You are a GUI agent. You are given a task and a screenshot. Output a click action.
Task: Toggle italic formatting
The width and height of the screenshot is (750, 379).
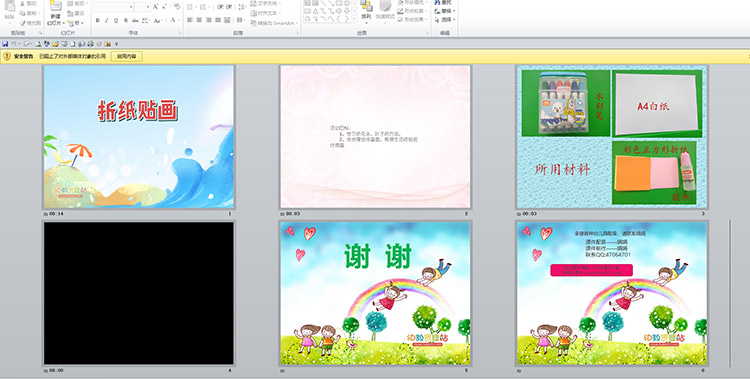point(107,21)
